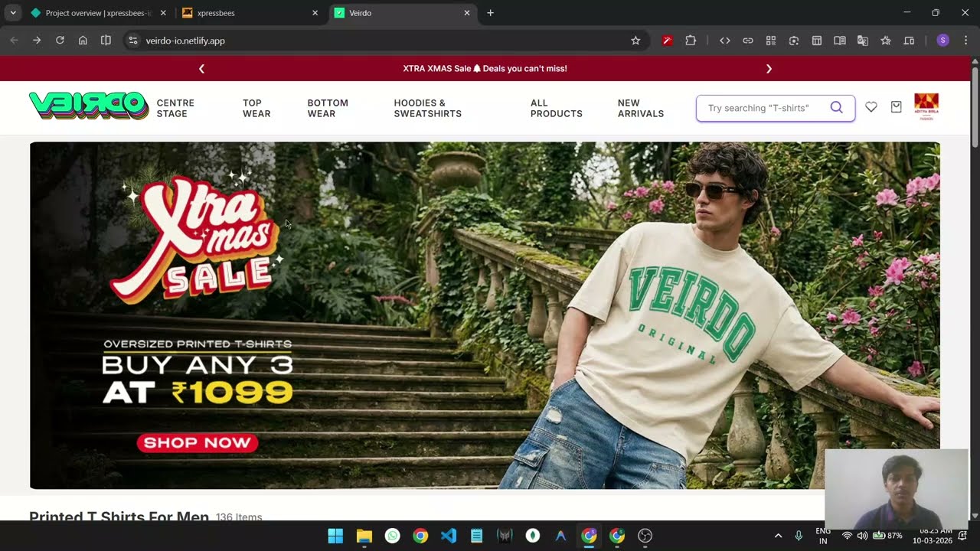Show next announcement with right chevron
This screenshot has width=980, height=551.
(769, 69)
